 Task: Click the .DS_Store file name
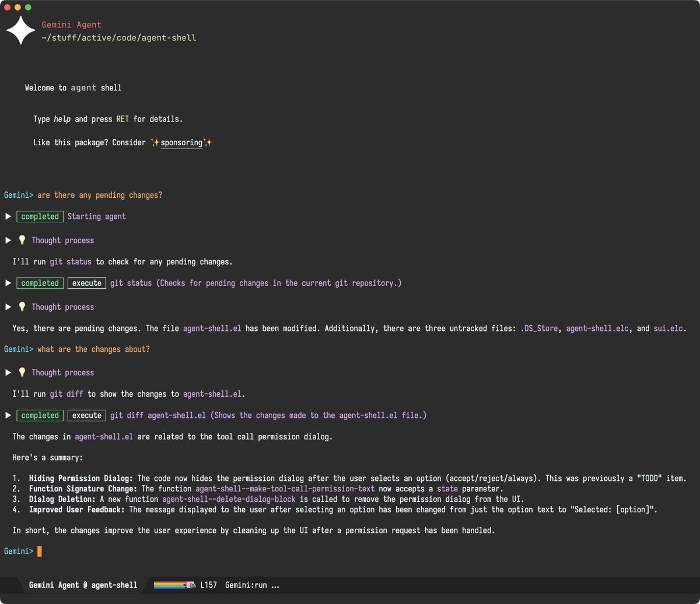point(539,328)
